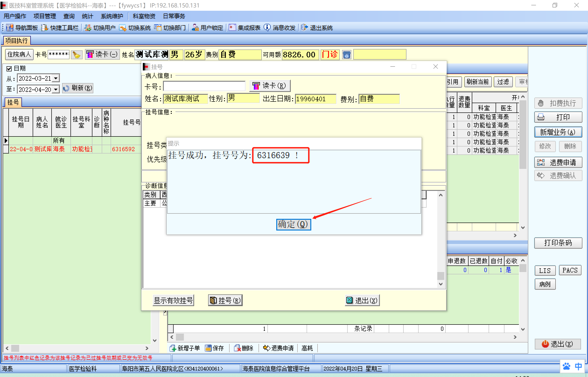588x377 pixels.
Task: Expand the 从 start date dropdown
Action: [56, 79]
